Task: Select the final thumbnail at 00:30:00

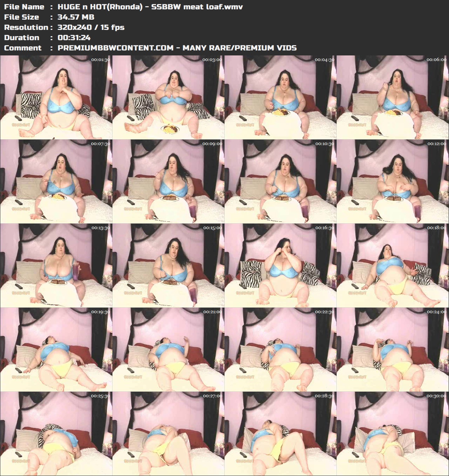Action: tap(393, 433)
